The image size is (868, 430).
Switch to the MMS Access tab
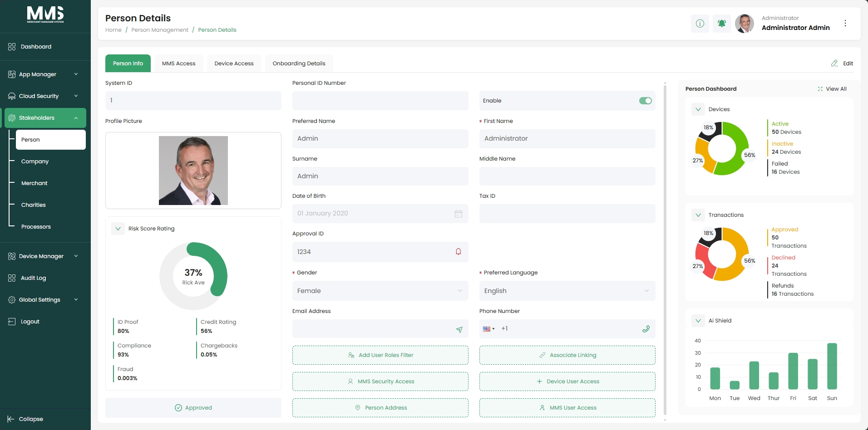179,64
